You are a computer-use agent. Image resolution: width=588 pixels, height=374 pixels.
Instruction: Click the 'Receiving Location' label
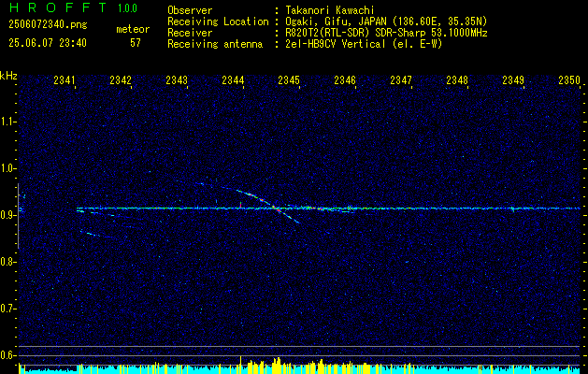pos(218,22)
